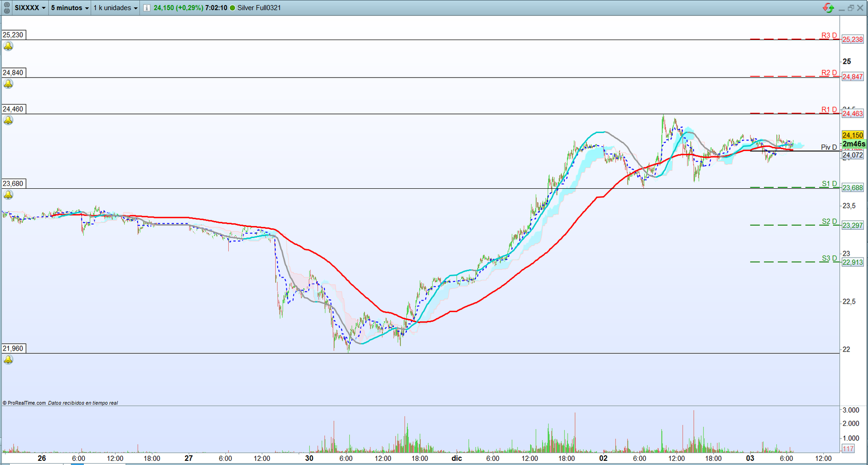Open the 1 k unidades dropdown
The width and height of the screenshot is (868, 465).
[115, 8]
